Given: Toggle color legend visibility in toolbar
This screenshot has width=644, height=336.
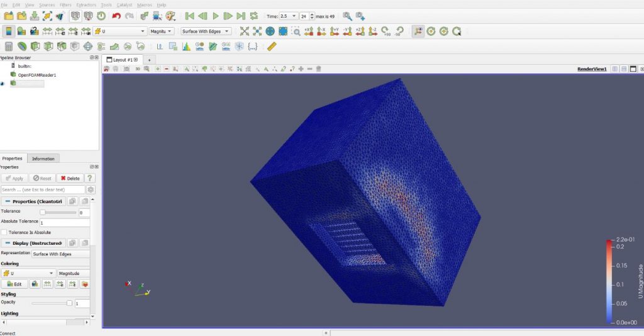Looking at the screenshot, I should (9, 31).
